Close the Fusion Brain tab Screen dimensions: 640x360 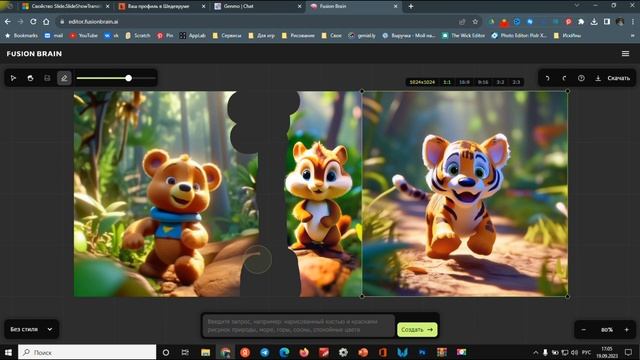395,6
